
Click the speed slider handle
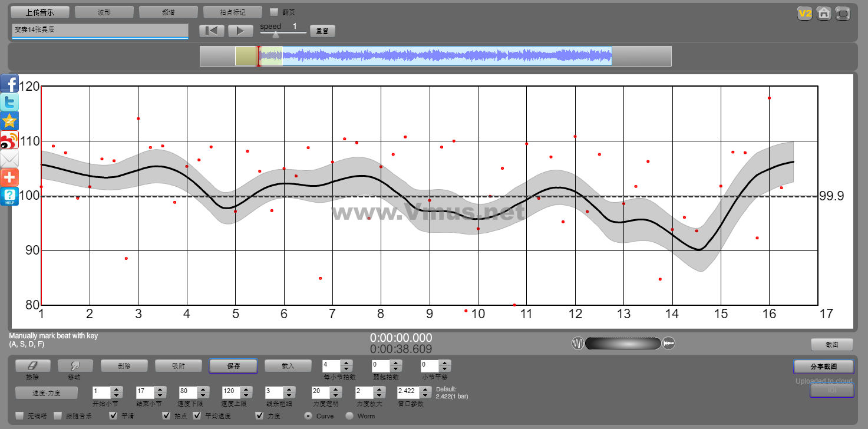point(275,35)
